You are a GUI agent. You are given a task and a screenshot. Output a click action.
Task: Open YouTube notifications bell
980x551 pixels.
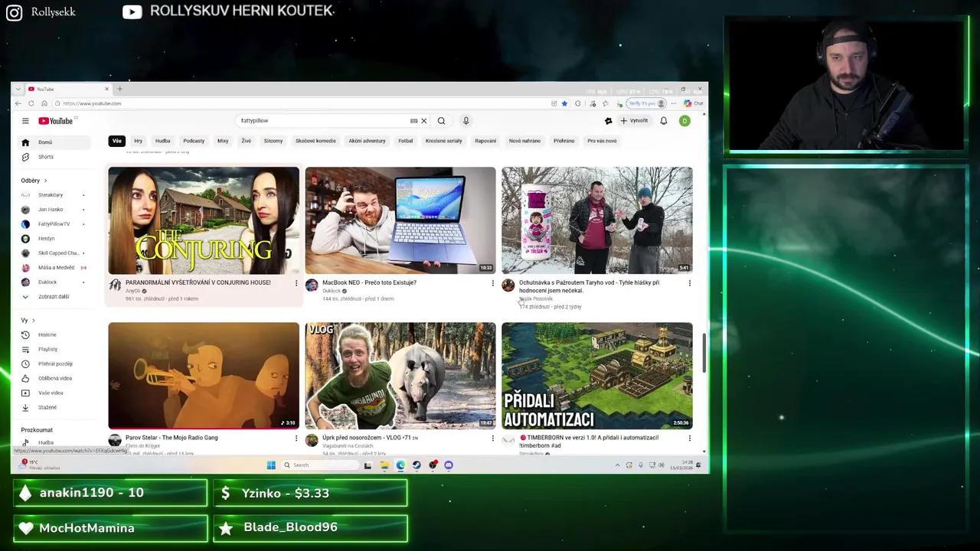pos(664,121)
